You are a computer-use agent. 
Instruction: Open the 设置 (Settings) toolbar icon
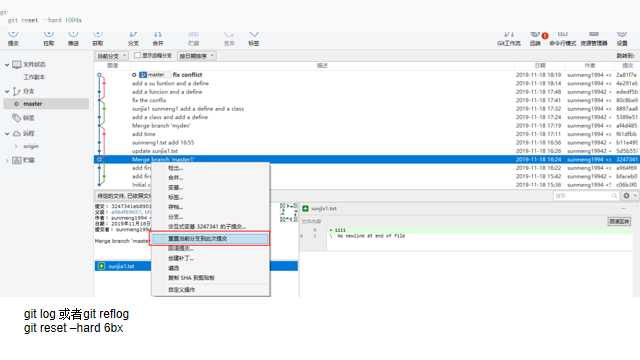click(622, 38)
